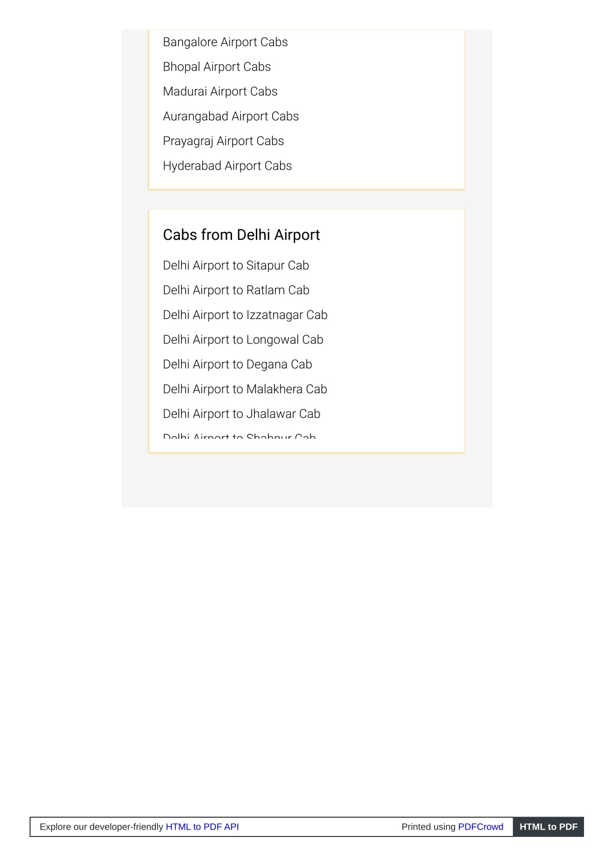
Task: Visit Hyderabad Airport Cabs
Action: [227, 166]
